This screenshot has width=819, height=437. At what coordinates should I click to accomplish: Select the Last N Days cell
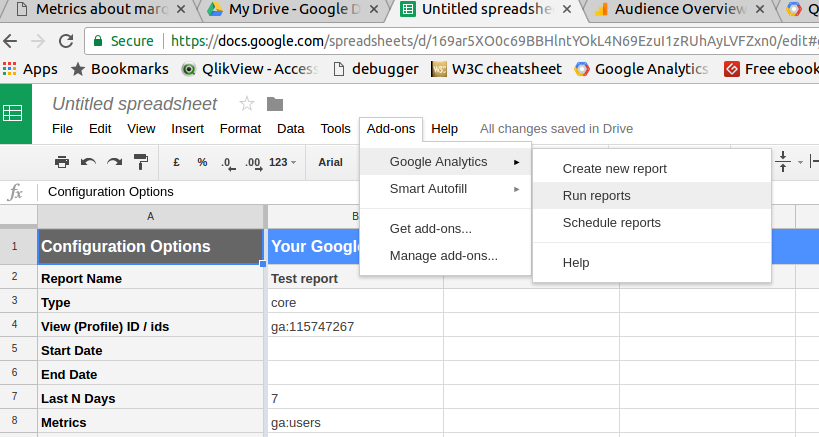150,398
